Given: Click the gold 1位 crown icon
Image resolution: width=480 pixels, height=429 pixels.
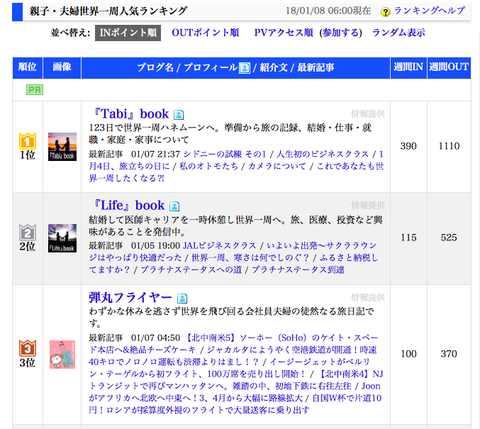Looking at the screenshot, I should (27, 141).
